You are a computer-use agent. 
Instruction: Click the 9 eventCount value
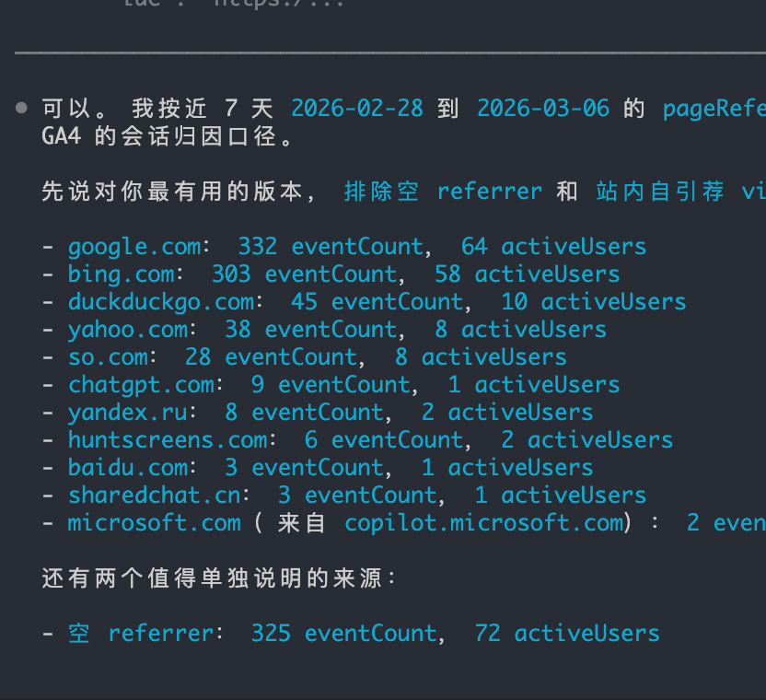tap(331, 385)
